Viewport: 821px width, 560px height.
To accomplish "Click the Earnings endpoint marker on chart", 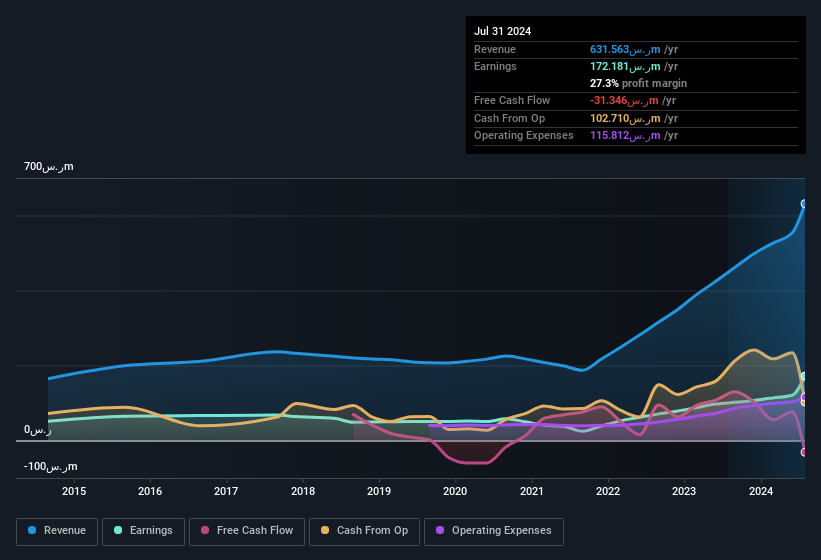I will 804,376.
